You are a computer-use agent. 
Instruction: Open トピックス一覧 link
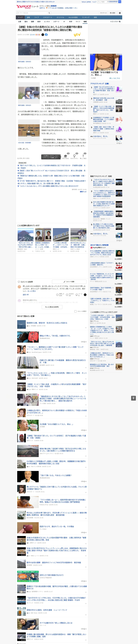pyautogui.click(x=115, y=21)
